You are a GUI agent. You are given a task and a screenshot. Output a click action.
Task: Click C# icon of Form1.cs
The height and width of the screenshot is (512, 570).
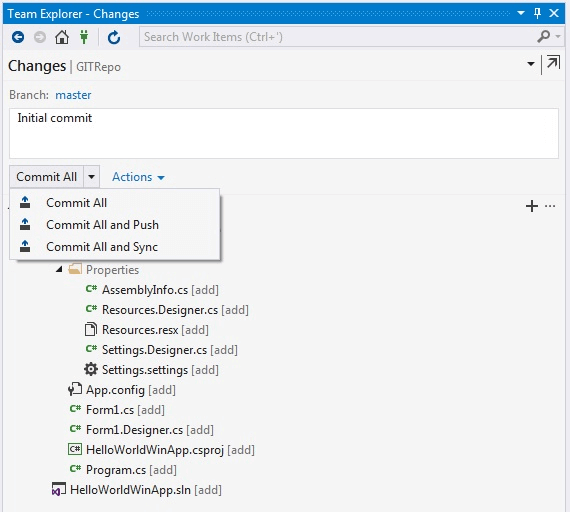pyautogui.click(x=75, y=409)
